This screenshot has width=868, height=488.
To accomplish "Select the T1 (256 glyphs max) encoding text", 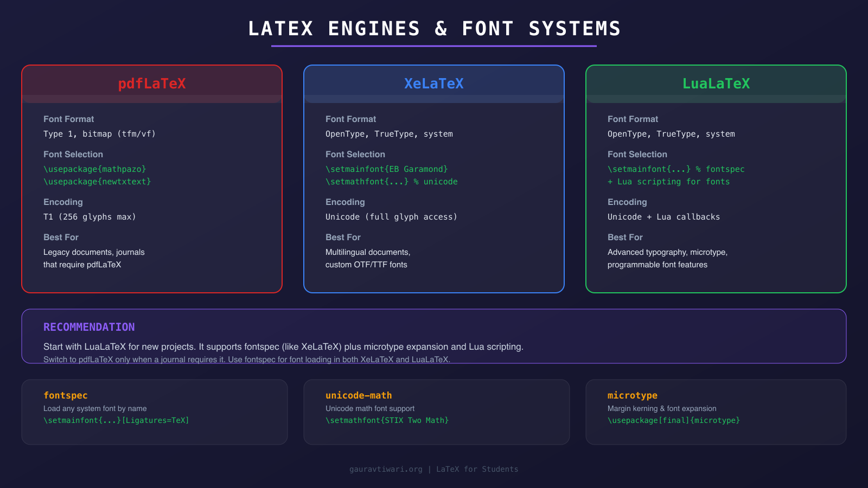I will (x=90, y=216).
